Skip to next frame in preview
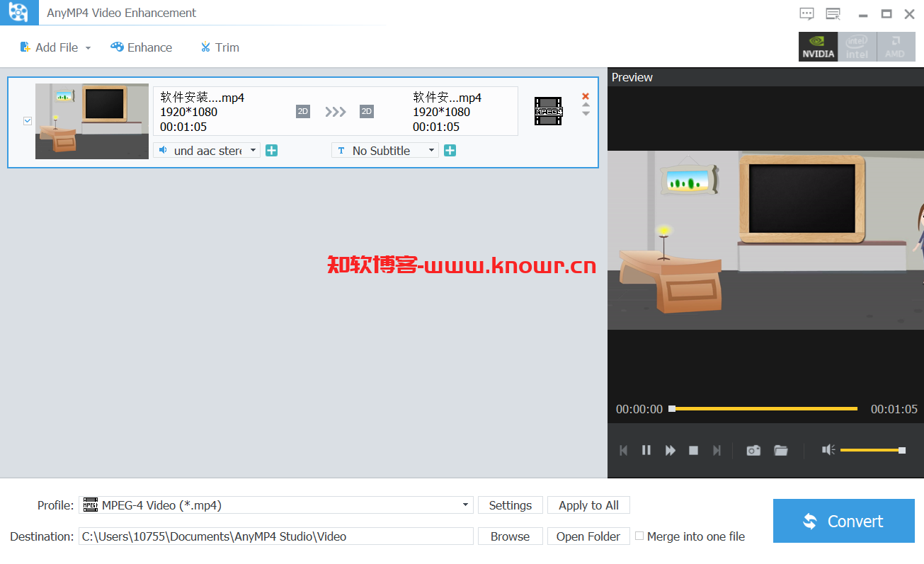This screenshot has height=564, width=924. 717,450
